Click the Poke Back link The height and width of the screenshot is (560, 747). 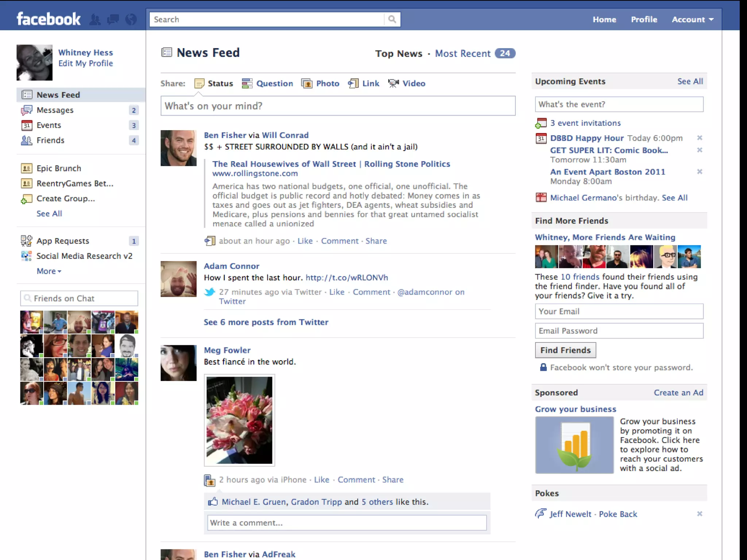(618, 514)
